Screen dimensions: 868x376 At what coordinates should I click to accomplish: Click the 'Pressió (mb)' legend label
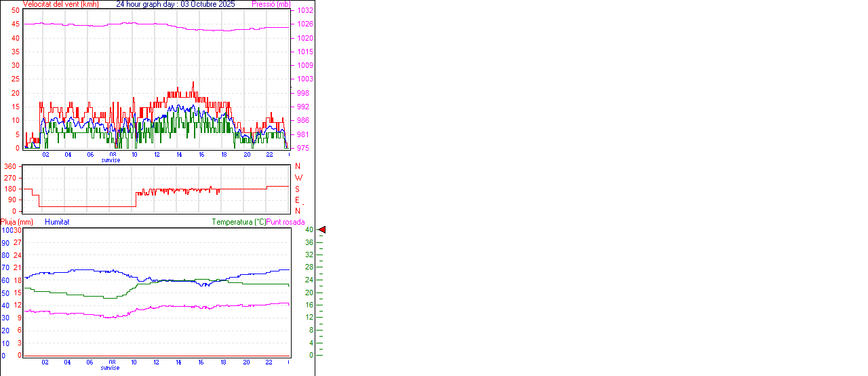pos(271,4)
